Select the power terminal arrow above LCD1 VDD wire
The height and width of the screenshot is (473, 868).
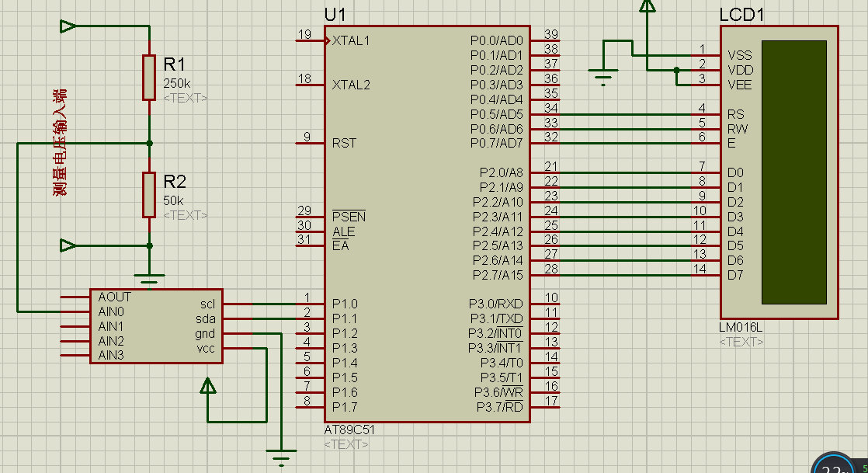(648, 5)
